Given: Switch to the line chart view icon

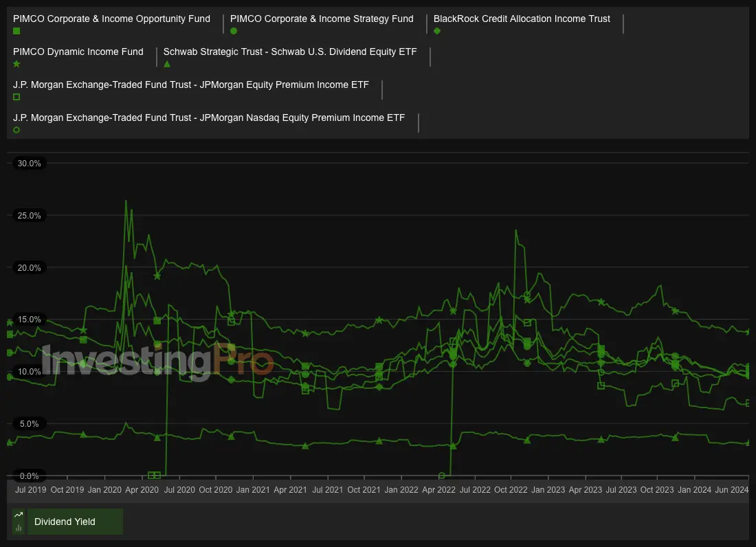Looking at the screenshot, I should pyautogui.click(x=19, y=515).
